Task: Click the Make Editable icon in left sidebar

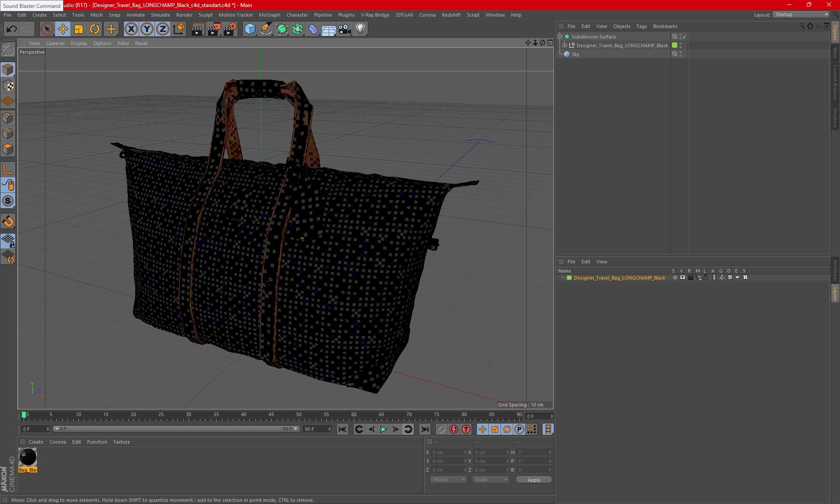Action: coord(8,50)
